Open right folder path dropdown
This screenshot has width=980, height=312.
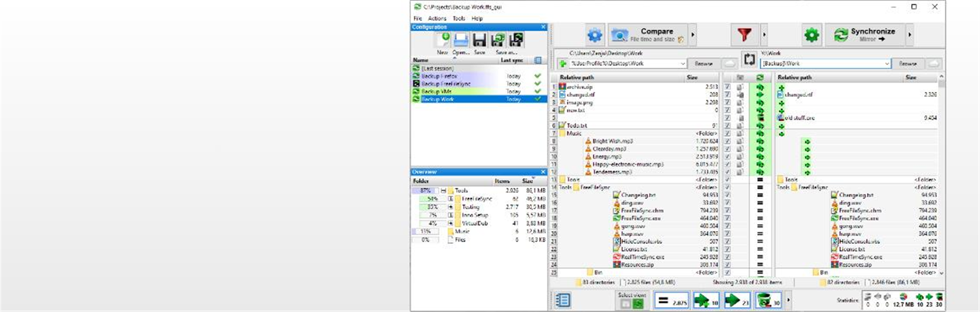pos(887,64)
